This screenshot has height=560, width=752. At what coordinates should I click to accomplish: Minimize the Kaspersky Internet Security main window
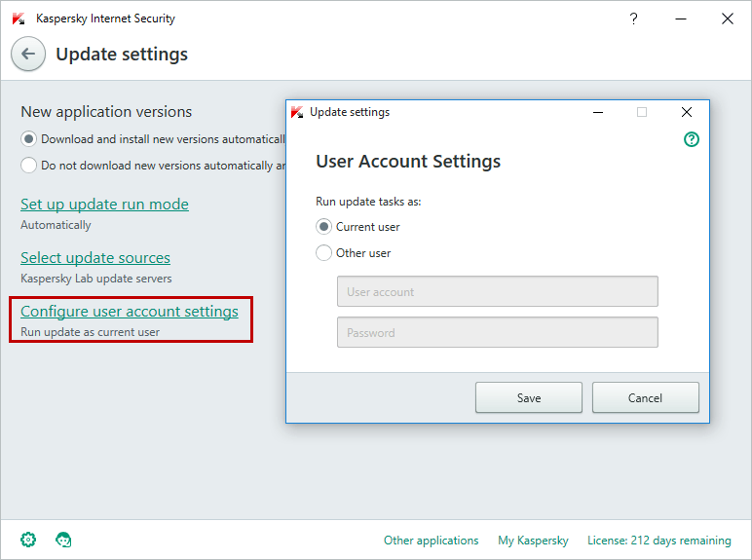pos(681,19)
